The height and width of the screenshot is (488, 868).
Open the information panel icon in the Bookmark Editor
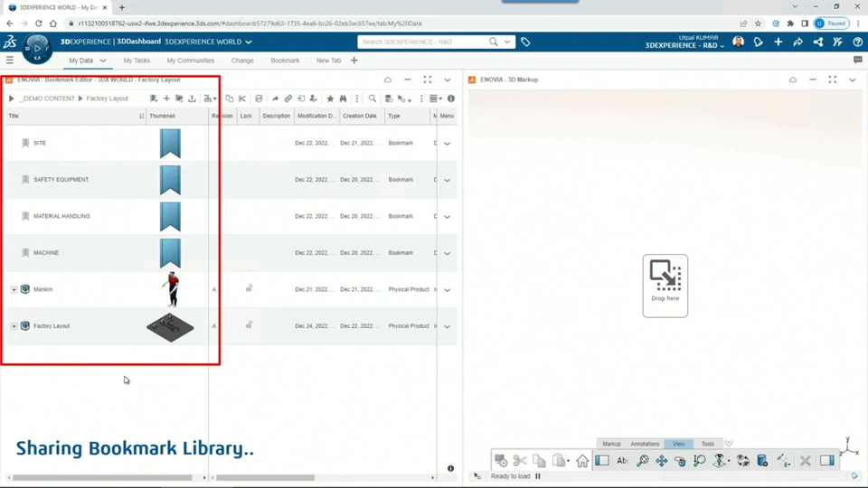click(451, 99)
